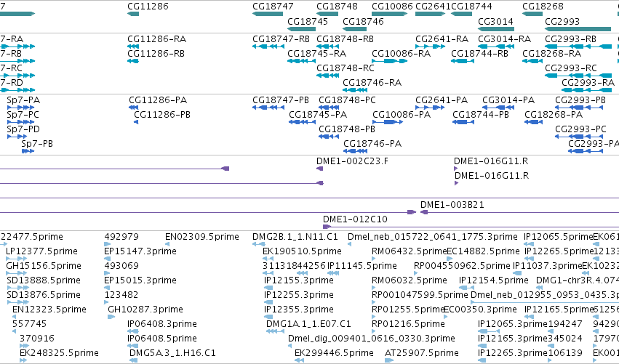Screen dimensions: 619x364
Task: Click protein CG11286-PA
Action: coord(158,100)
